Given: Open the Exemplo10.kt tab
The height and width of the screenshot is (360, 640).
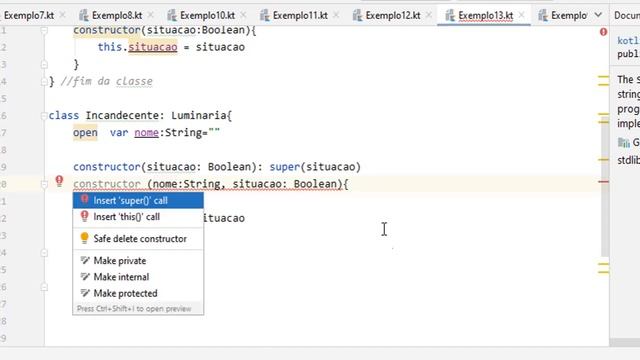Looking at the screenshot, I should tap(207, 16).
